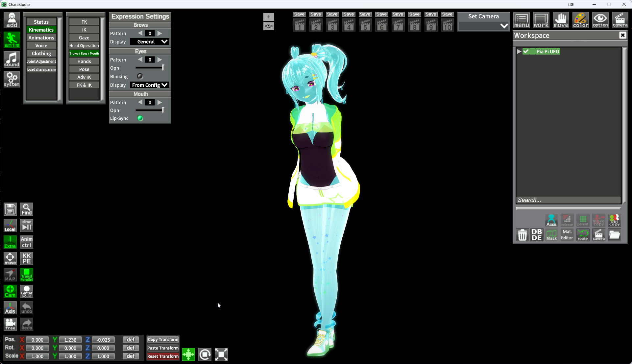Toggle the MAP icon
Image resolution: width=632 pixels, height=364 pixels.
pos(10,275)
